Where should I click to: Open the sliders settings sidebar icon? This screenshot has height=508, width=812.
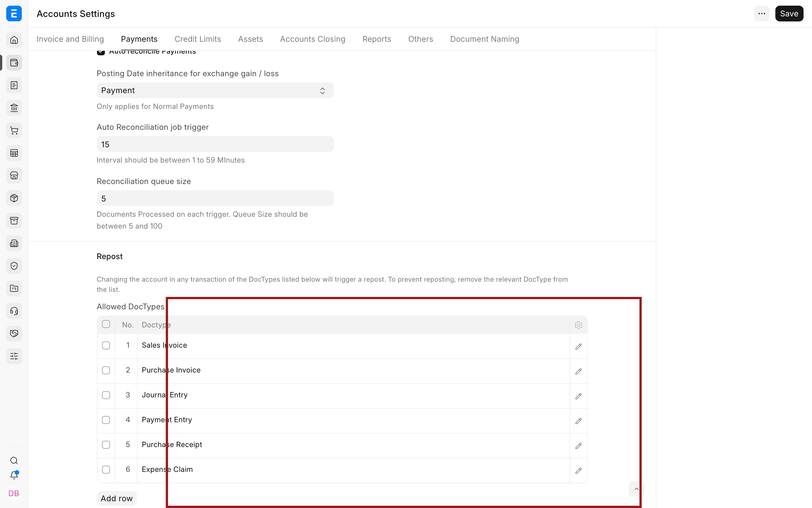14,356
